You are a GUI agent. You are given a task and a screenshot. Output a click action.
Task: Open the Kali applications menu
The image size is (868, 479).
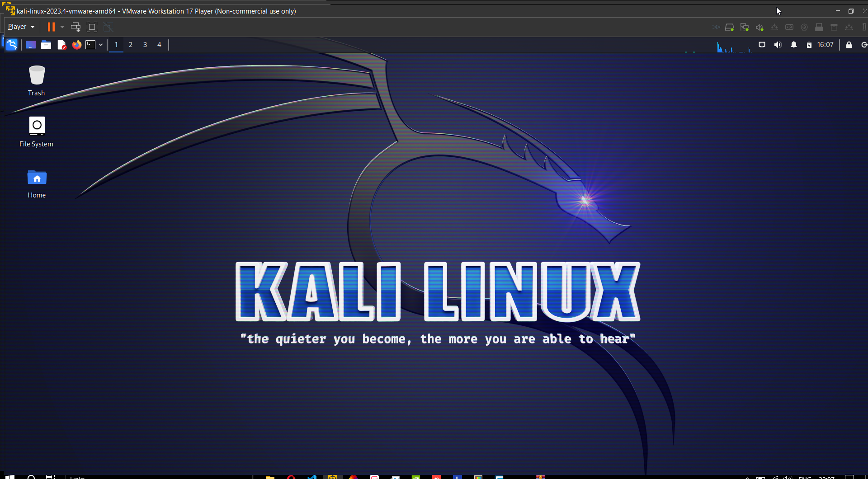(12, 45)
